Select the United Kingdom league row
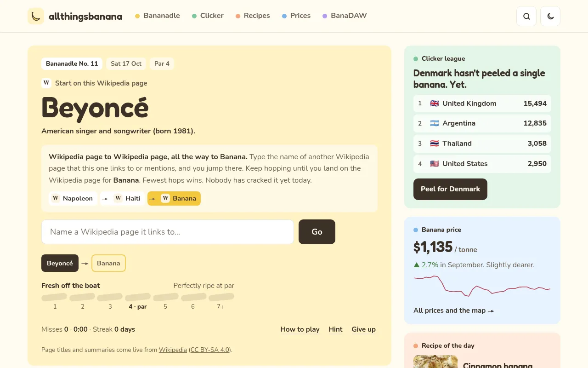The height and width of the screenshot is (368, 588). [x=482, y=103]
